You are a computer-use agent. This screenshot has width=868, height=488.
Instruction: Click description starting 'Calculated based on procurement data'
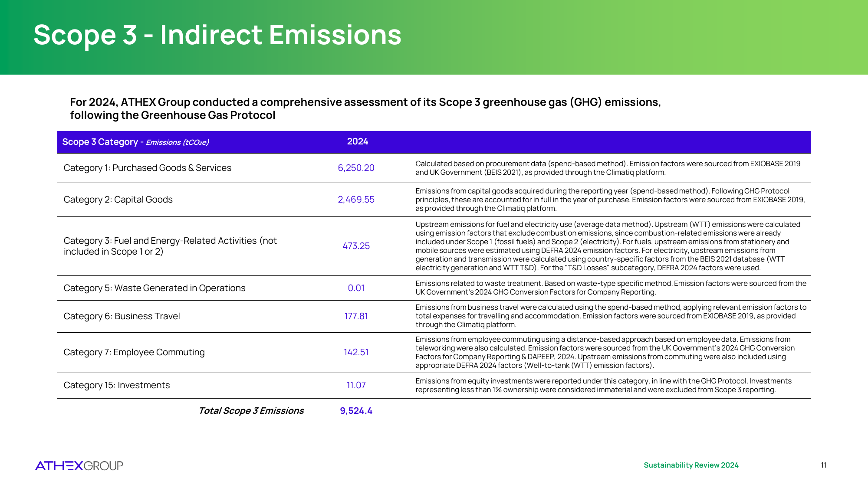click(x=608, y=168)
